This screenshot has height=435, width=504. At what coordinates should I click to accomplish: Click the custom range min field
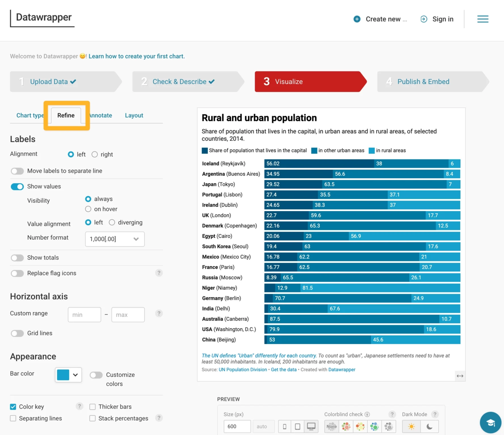tap(84, 315)
